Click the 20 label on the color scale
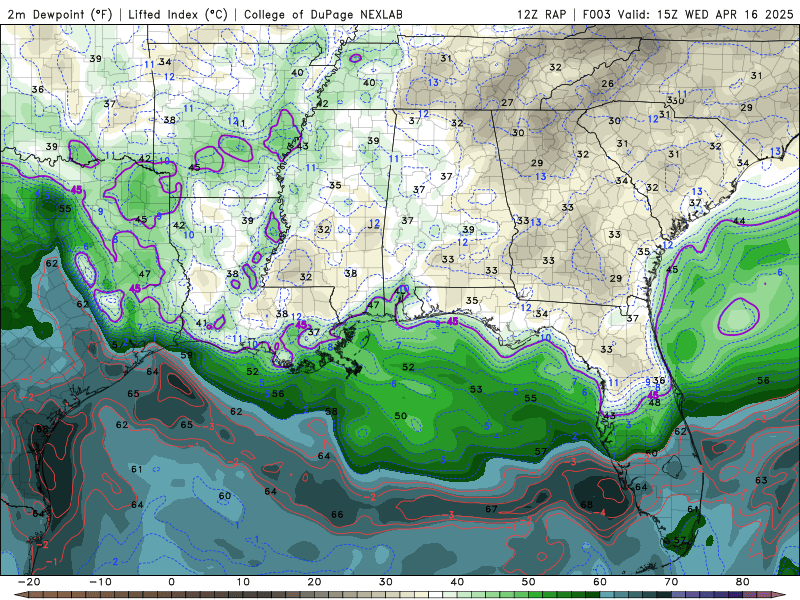Screen dimensions: 800x600 314,582
